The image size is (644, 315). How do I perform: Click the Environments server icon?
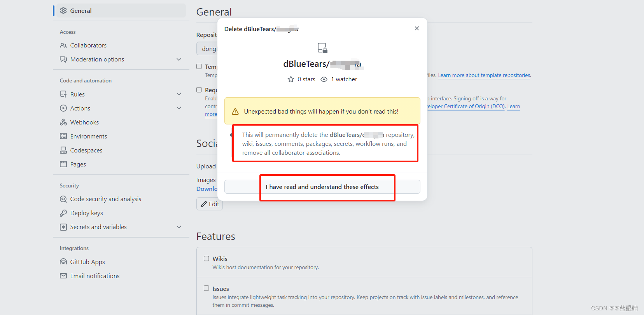63,136
